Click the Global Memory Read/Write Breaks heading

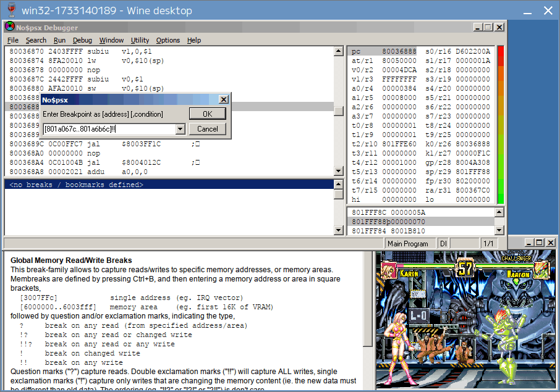[71, 261]
